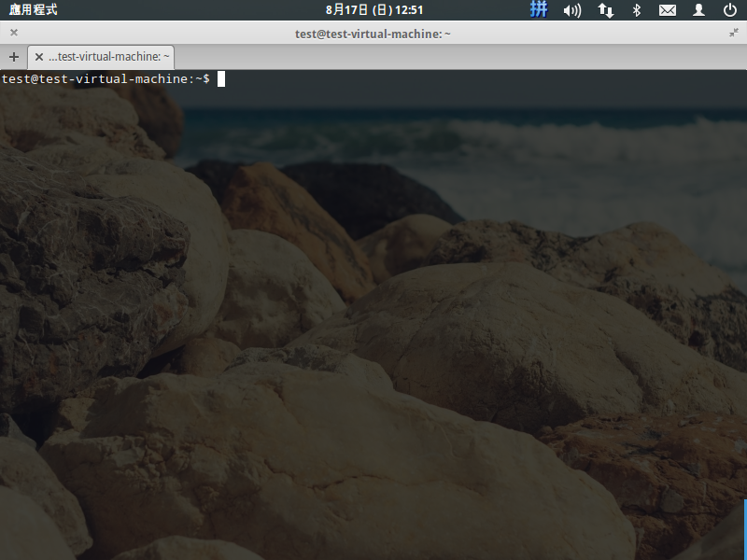Click the terminal window title text
The image size is (747, 560).
(x=373, y=34)
